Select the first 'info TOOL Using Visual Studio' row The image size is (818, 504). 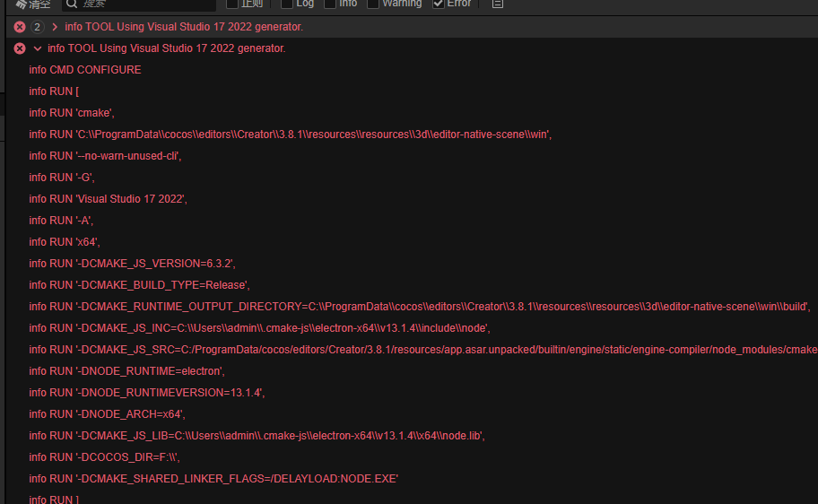coord(412,27)
